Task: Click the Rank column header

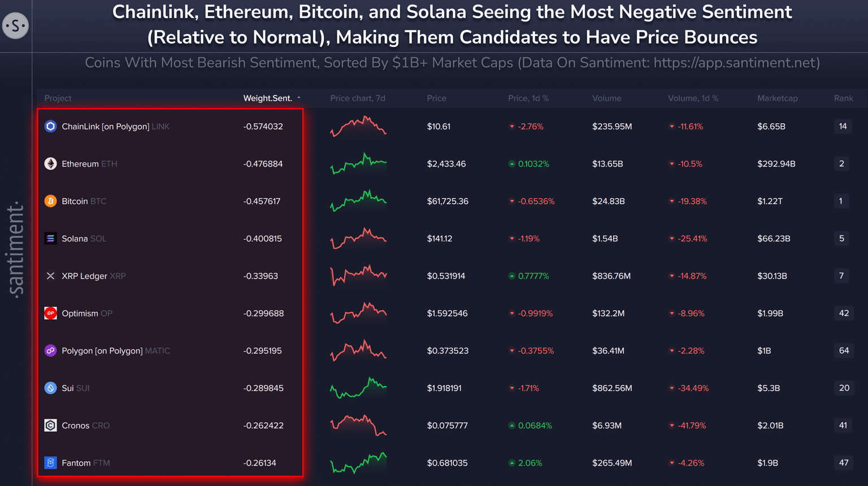Action: click(843, 98)
